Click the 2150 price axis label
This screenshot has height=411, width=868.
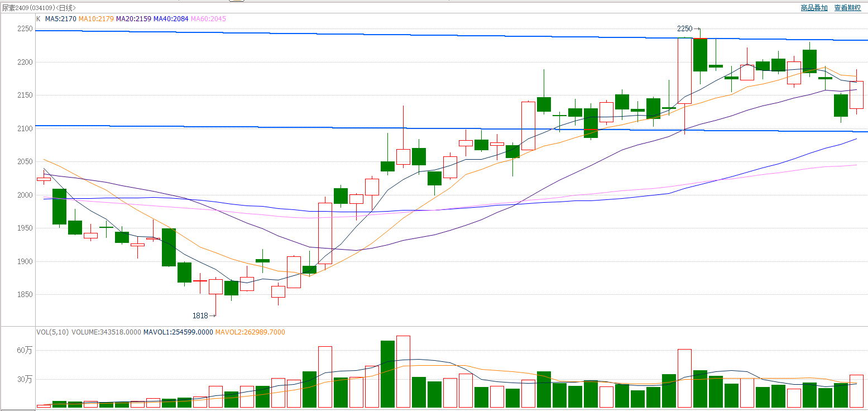(x=25, y=95)
